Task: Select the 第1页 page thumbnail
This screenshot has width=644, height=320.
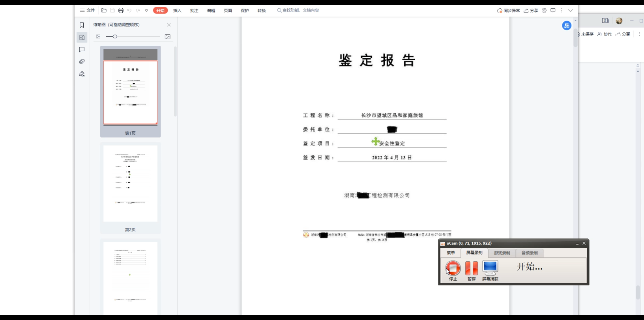Action: [x=130, y=91]
